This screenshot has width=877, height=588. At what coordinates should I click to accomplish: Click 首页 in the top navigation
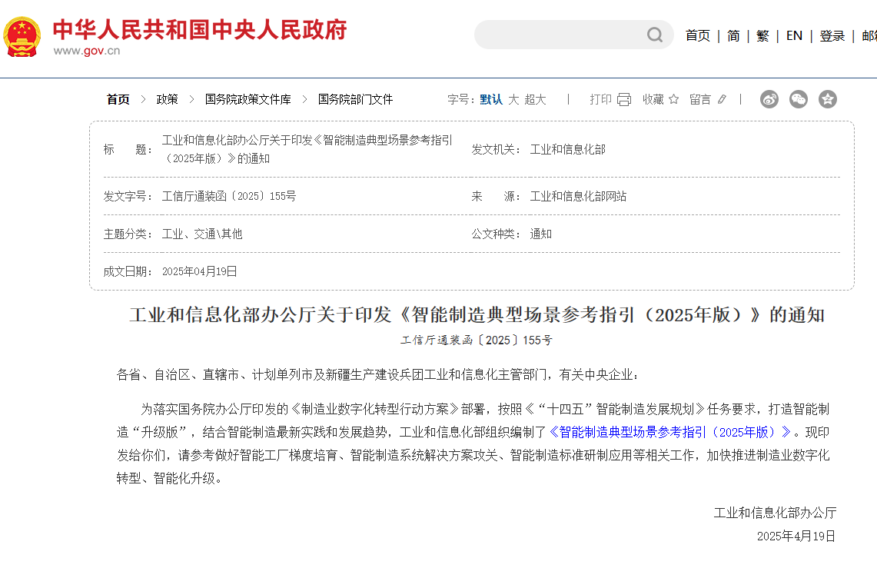pyautogui.click(x=697, y=35)
